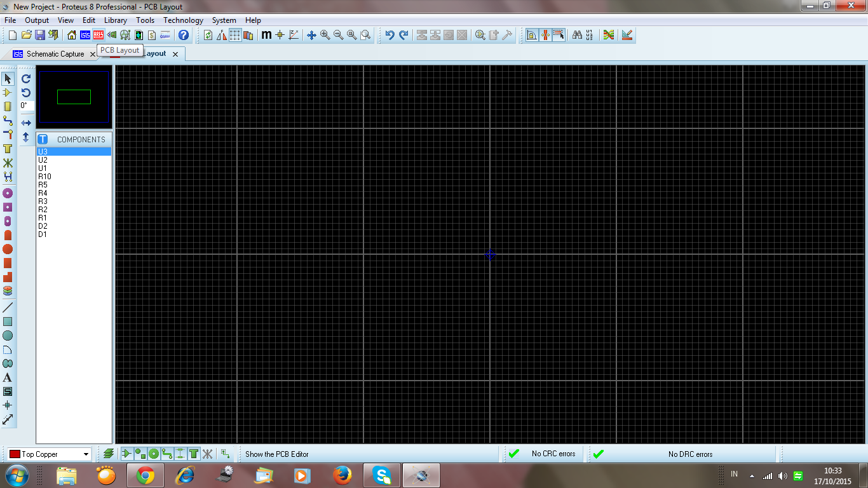868x488 pixels.
Task: Open the Top Copper layer dropdown
Action: click(49, 454)
